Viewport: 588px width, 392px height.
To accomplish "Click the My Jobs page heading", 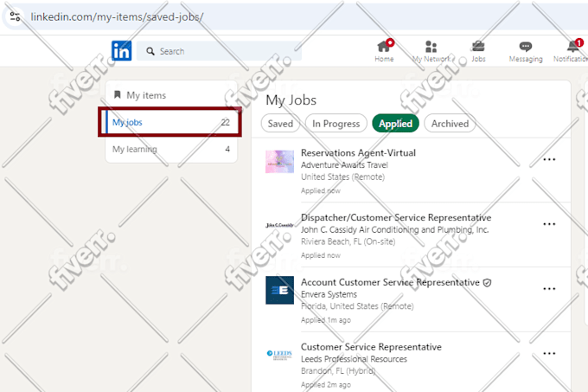I will 291,100.
